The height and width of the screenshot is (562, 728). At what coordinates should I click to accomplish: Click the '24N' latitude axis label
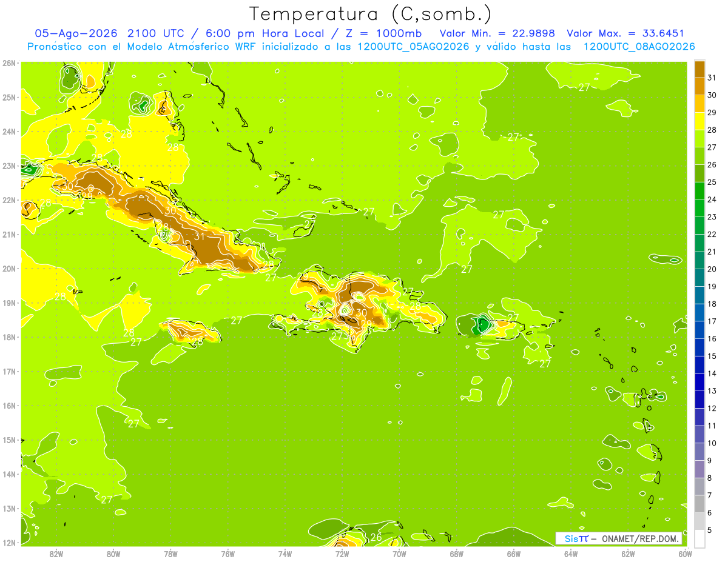click(9, 132)
